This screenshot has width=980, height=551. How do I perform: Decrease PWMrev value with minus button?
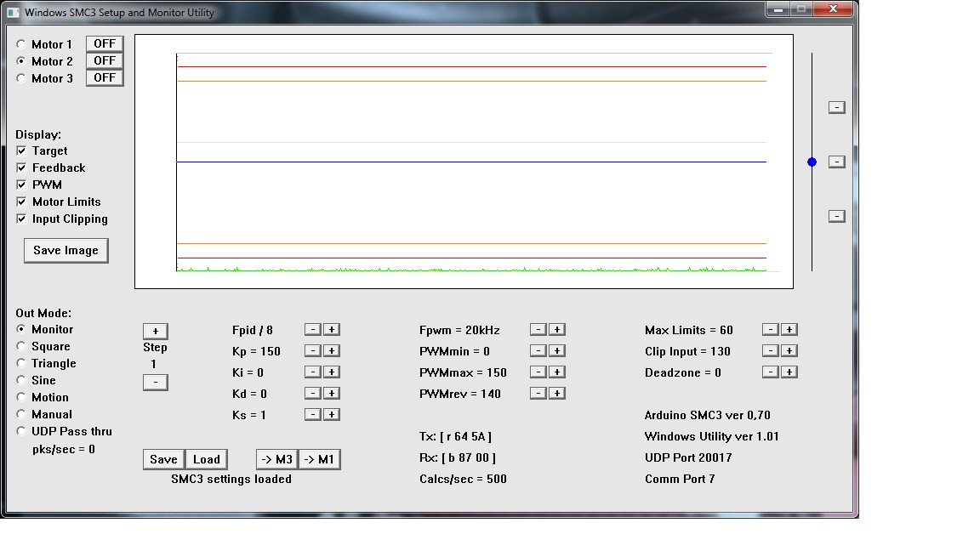(x=537, y=393)
